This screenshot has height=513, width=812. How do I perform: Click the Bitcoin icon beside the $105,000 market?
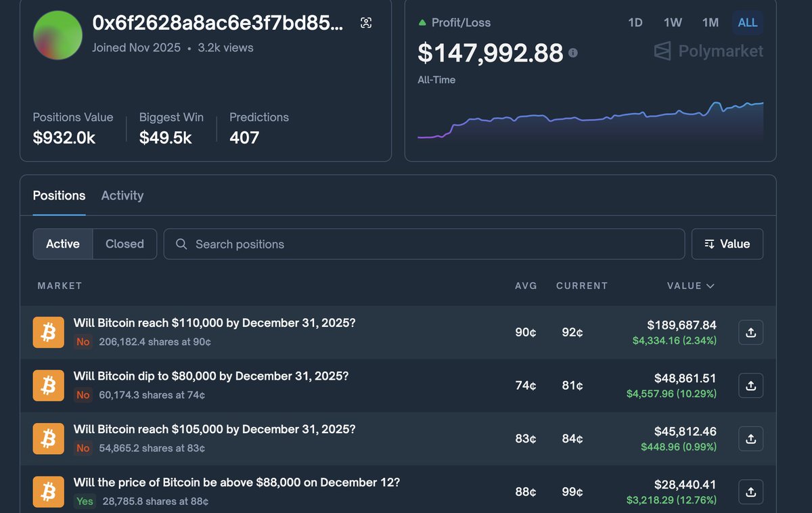point(48,439)
